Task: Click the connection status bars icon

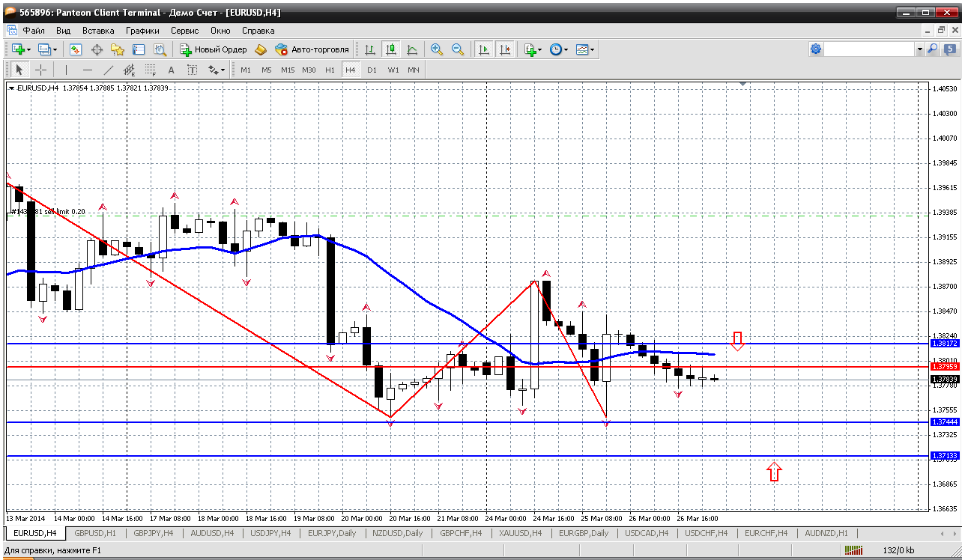Action: [854, 550]
